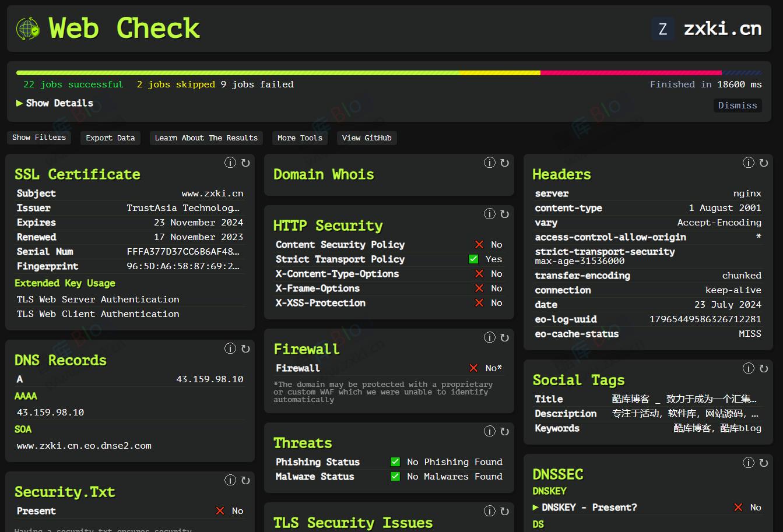Open the Firewall info icon
This screenshot has width=783, height=532.
(x=489, y=337)
